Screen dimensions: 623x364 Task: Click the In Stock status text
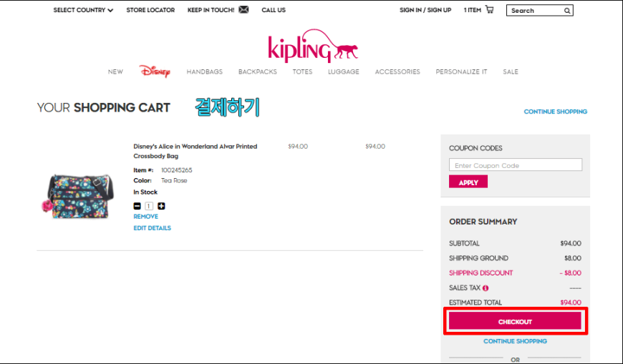[145, 192]
